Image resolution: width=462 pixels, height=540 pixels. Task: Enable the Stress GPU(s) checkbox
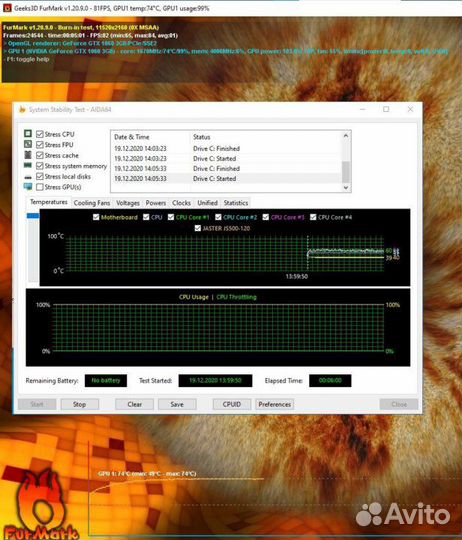pos(40,187)
